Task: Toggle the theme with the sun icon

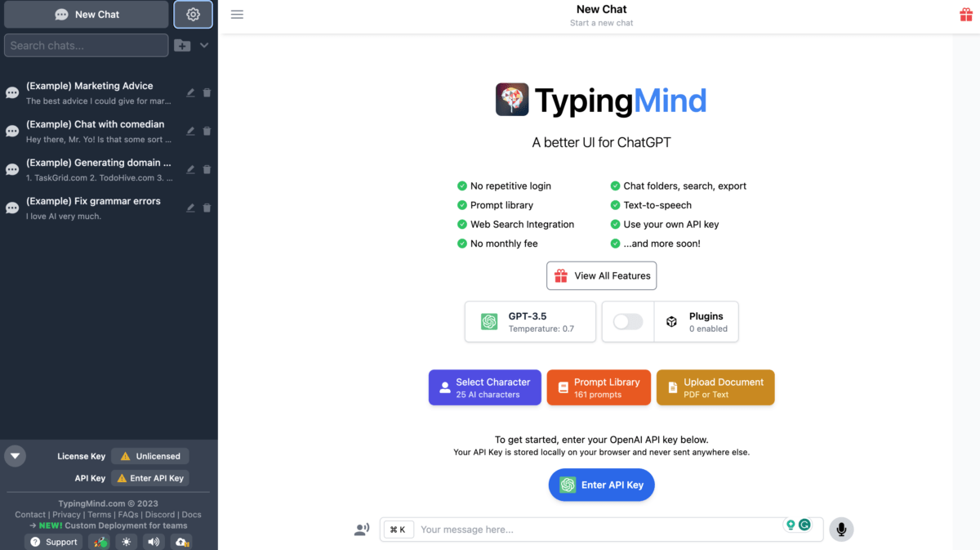Action: (x=127, y=541)
